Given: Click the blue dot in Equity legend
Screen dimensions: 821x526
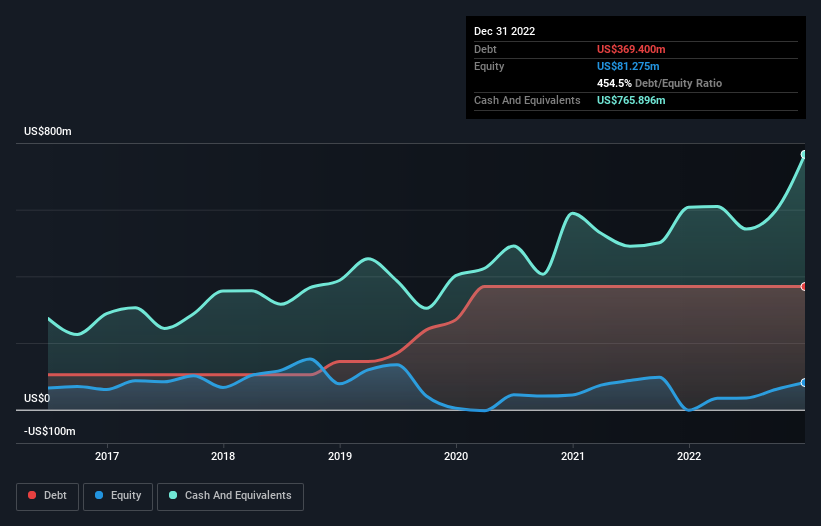Looking at the screenshot, I should tap(99, 495).
